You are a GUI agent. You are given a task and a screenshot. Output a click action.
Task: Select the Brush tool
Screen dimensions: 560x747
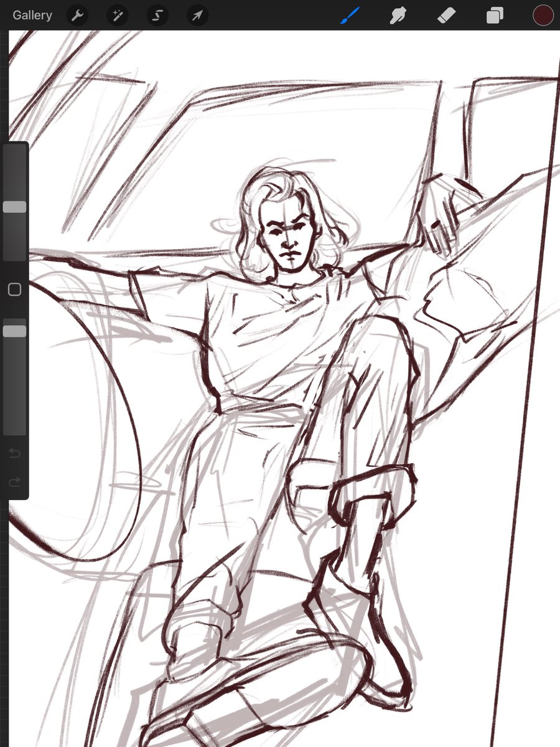click(x=350, y=16)
